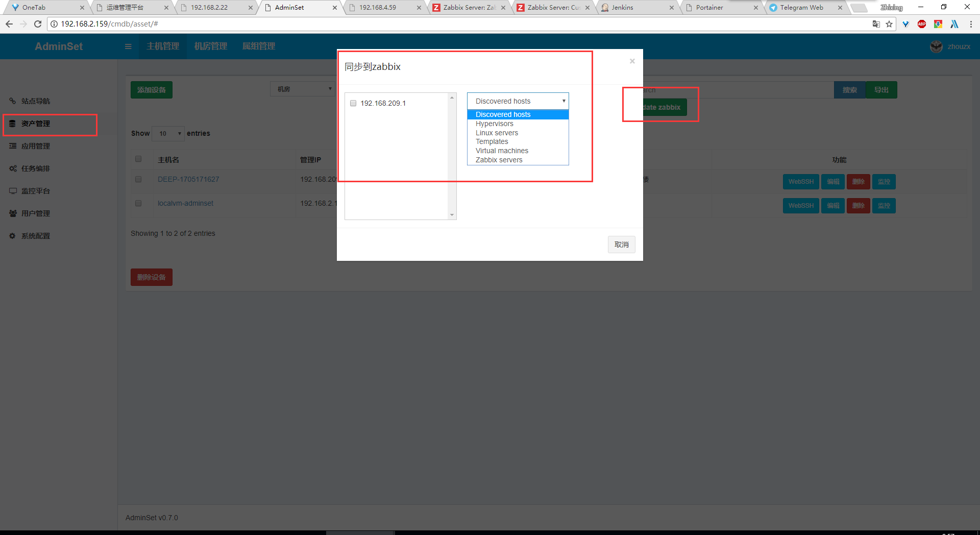Click the translate page icon in the address bar
This screenshot has height=535, width=980.
click(x=876, y=24)
